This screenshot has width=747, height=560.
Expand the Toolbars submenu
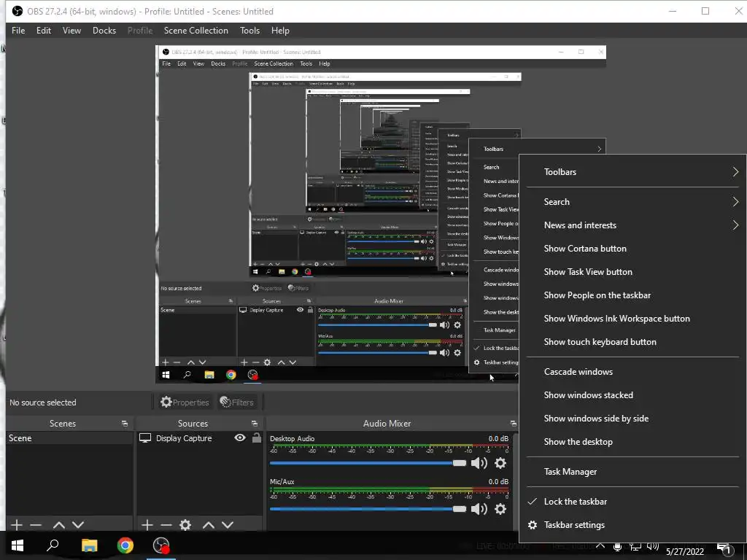(x=634, y=172)
